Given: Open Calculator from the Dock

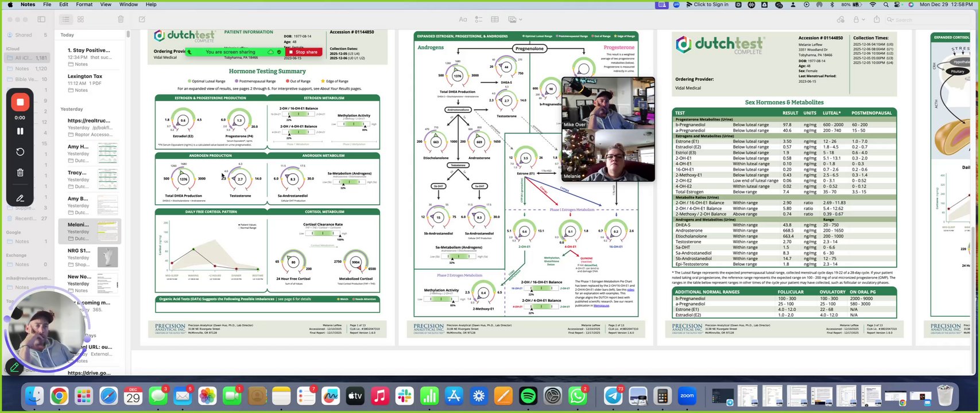Looking at the screenshot, I should point(663,396).
